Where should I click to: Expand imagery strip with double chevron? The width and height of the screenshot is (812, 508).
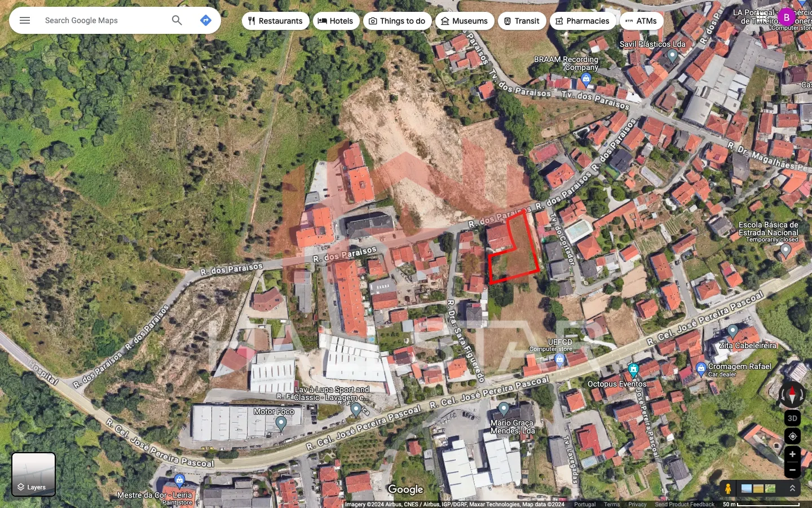point(792,488)
